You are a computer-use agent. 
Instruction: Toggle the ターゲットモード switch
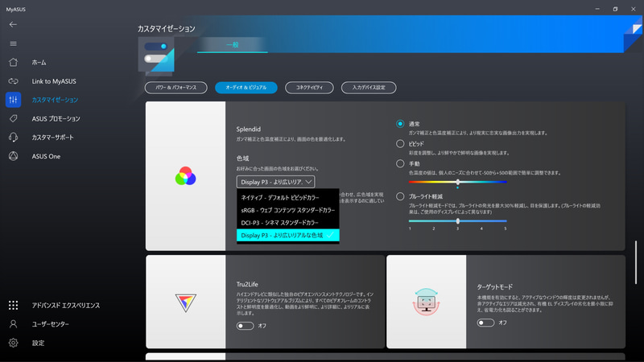click(485, 323)
